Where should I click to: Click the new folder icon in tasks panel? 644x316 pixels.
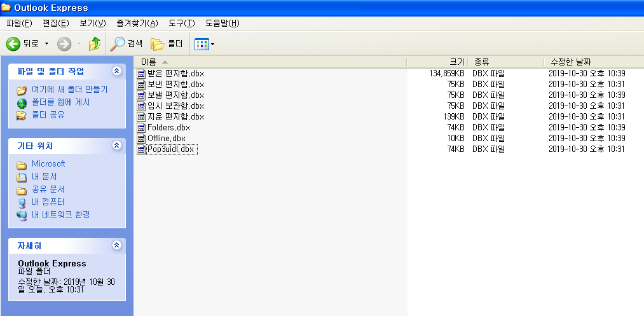click(x=22, y=90)
